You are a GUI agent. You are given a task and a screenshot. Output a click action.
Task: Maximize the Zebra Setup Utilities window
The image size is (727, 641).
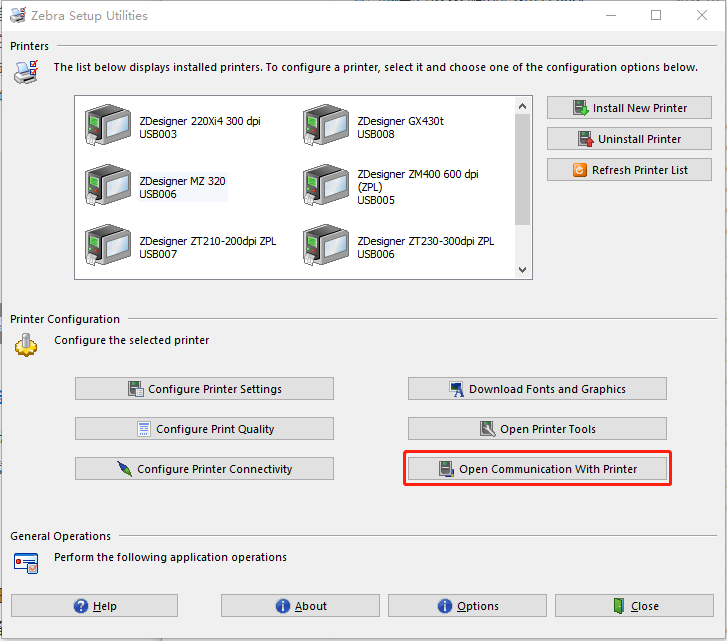coord(656,15)
